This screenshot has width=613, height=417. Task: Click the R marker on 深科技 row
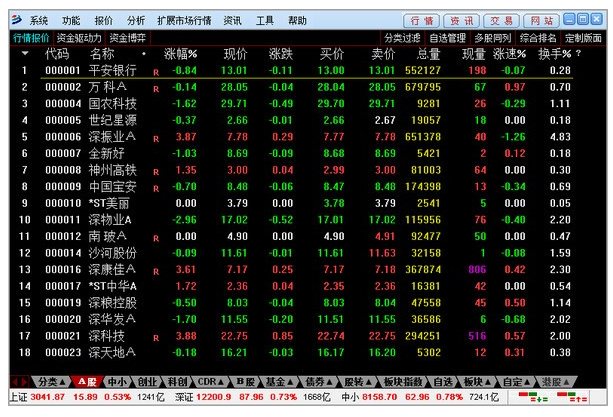tap(156, 338)
